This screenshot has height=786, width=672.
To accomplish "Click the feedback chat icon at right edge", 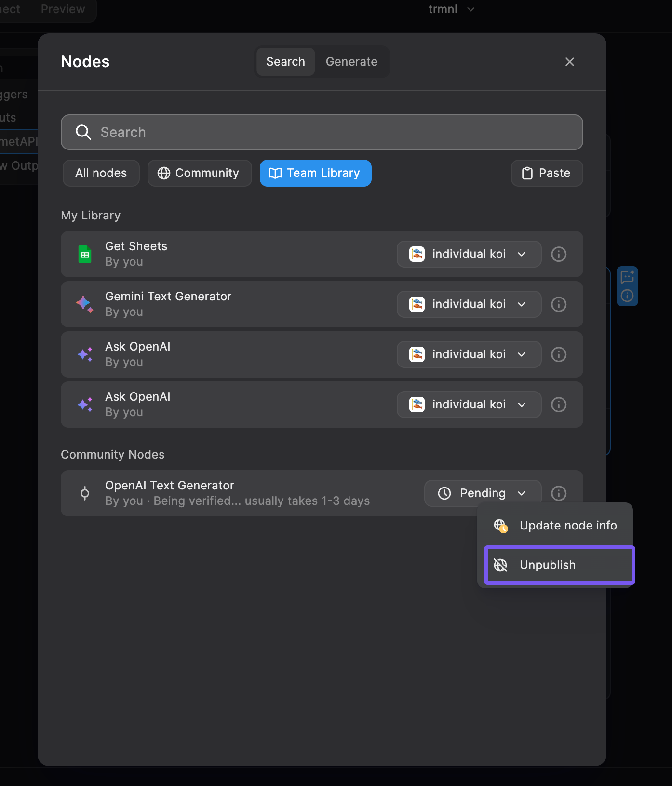I will [627, 277].
